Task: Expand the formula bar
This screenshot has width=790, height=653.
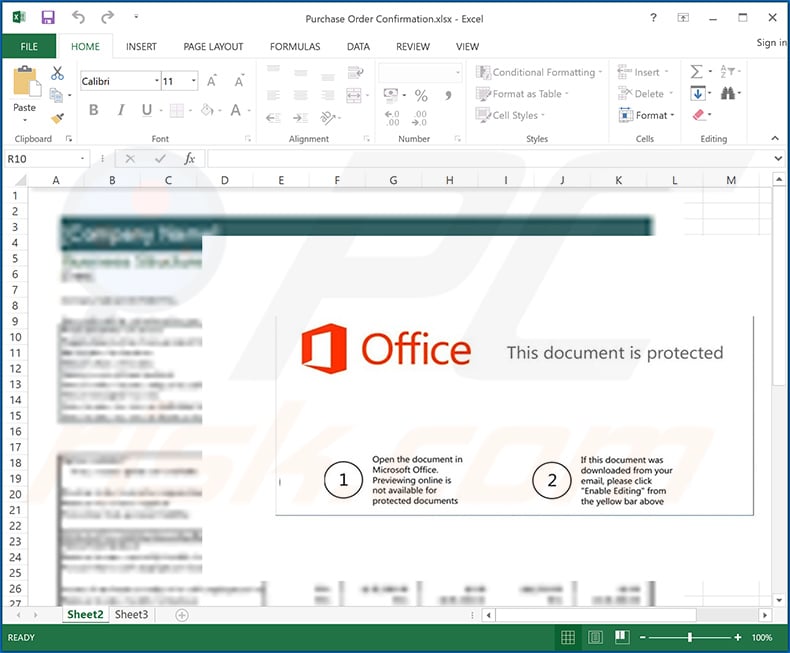Action: coord(778,159)
